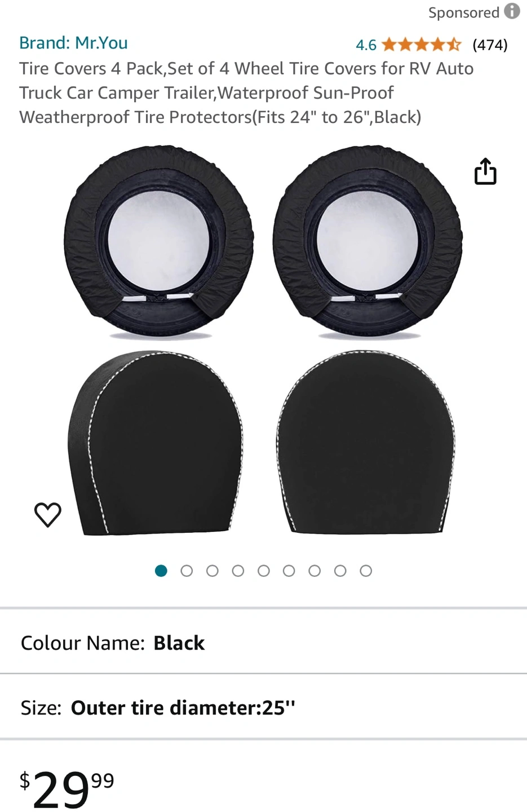
Task: Add item to wishlist with heart icon
Action: (48, 514)
